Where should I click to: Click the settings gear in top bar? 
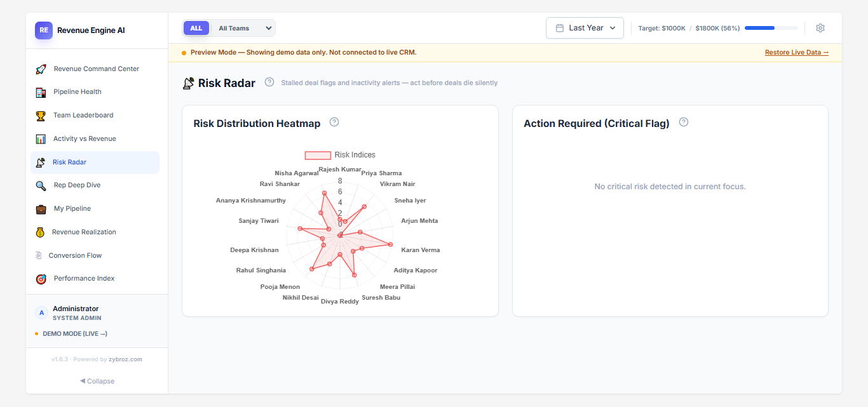(x=820, y=28)
